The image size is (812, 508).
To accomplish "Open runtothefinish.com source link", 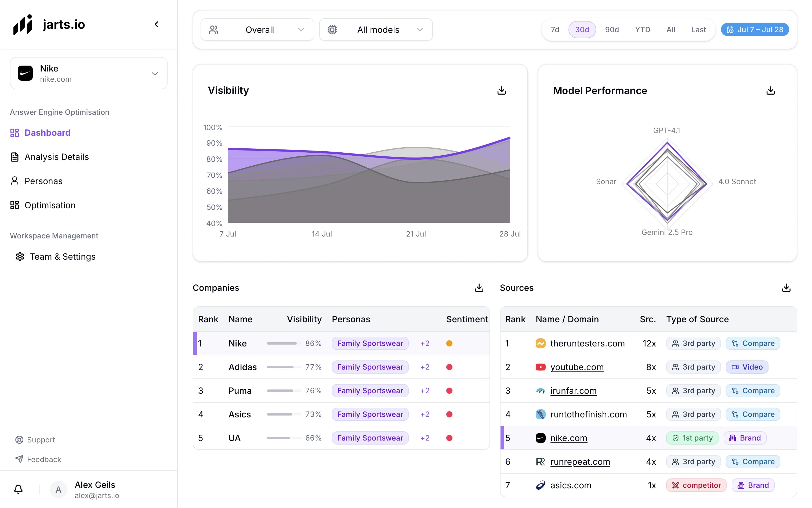I will (x=589, y=414).
